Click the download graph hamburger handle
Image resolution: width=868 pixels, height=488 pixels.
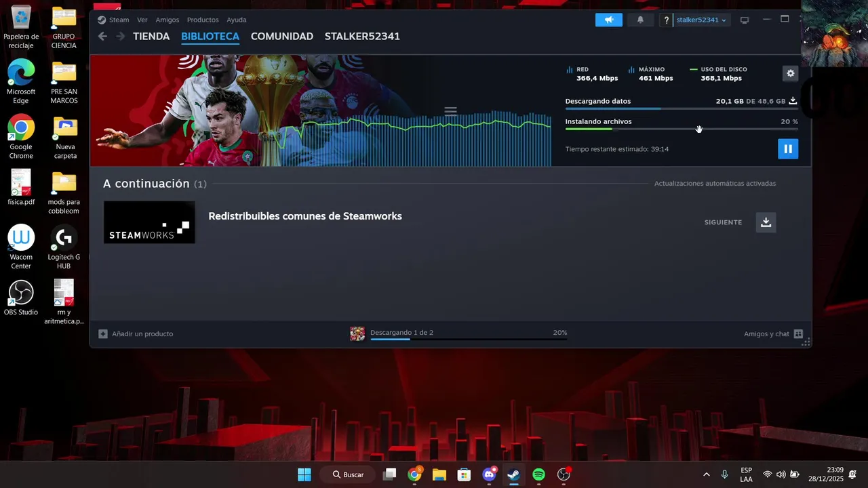(x=450, y=111)
